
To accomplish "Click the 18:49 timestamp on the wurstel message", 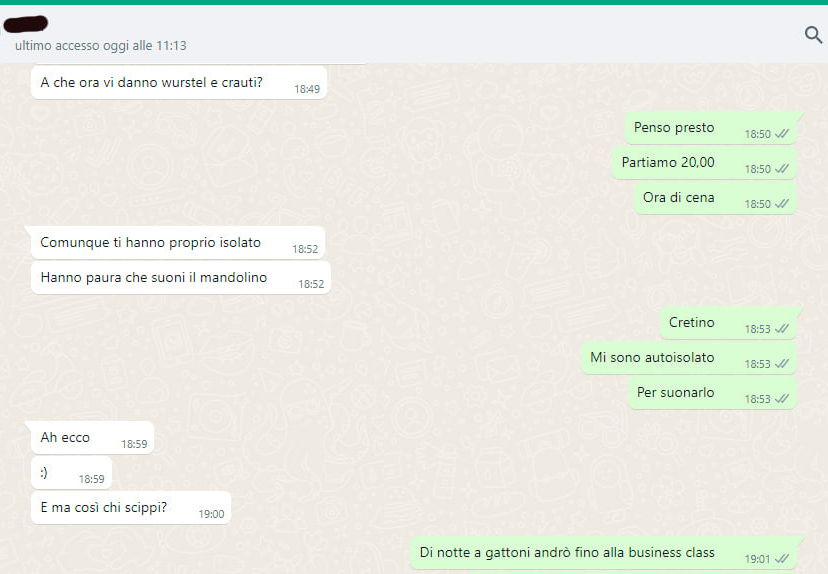I will click(x=307, y=89).
